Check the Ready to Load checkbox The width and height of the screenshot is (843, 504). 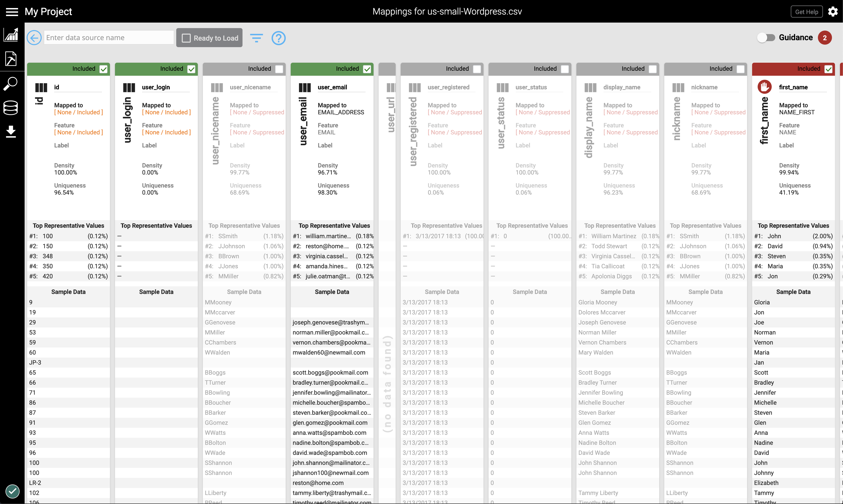pyautogui.click(x=186, y=38)
